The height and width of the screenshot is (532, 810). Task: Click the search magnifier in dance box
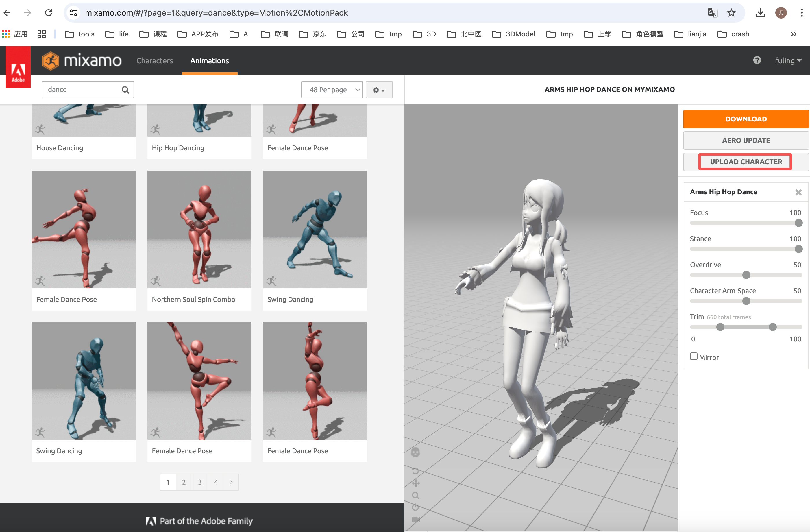(125, 90)
